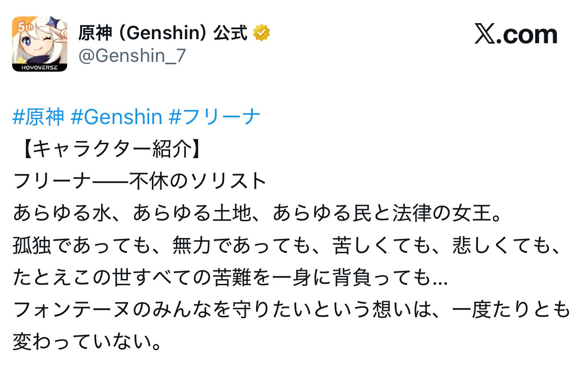Viewport: 588px width, 384px height.
Task: Click the phrase 一度たりとも in the tweet
Action: 510,310
